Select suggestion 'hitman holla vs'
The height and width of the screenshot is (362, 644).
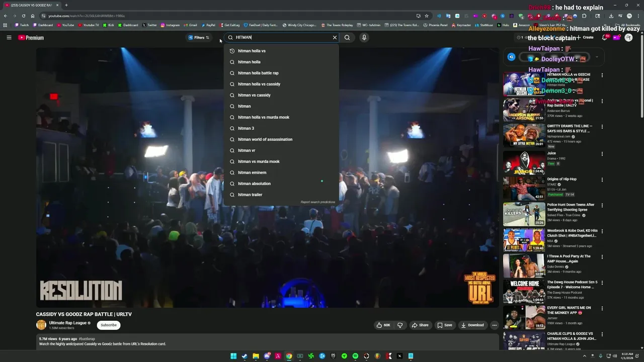pyautogui.click(x=281, y=51)
